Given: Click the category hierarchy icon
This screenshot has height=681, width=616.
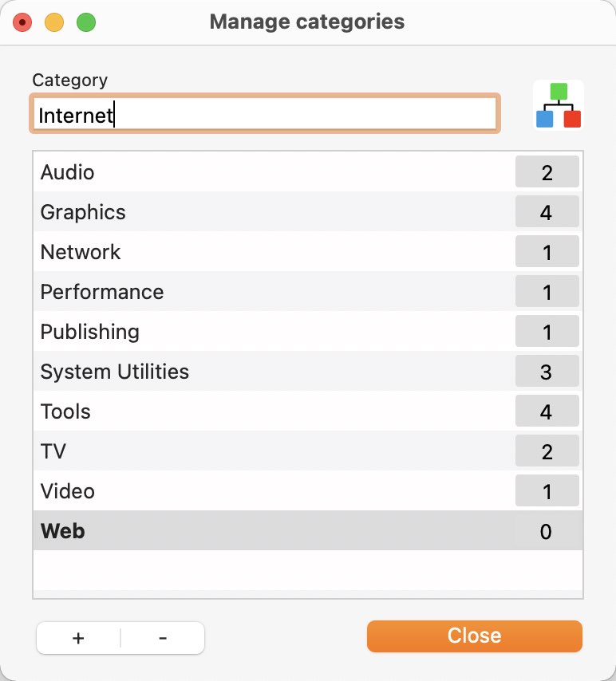Looking at the screenshot, I should coord(559,105).
